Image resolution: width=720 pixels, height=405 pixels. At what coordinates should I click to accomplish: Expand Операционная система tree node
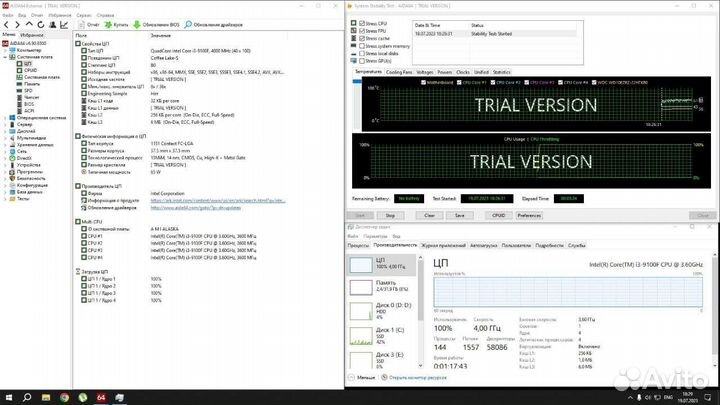6,118
